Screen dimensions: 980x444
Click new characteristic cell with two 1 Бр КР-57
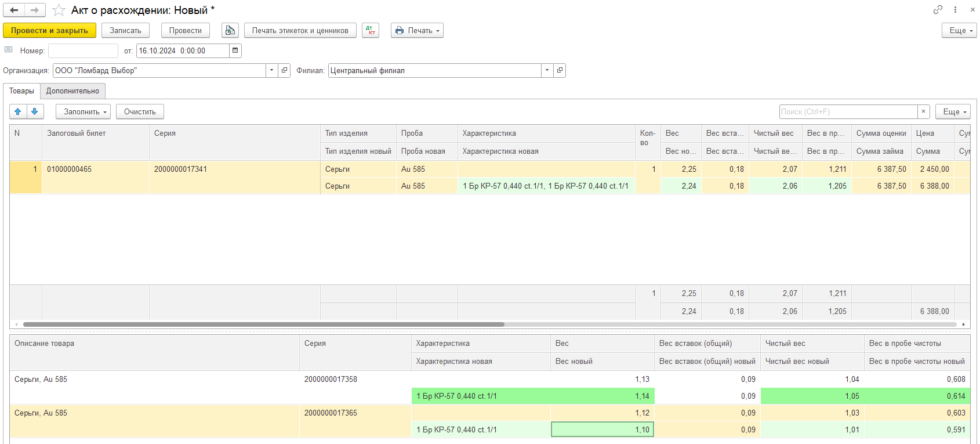tap(546, 186)
